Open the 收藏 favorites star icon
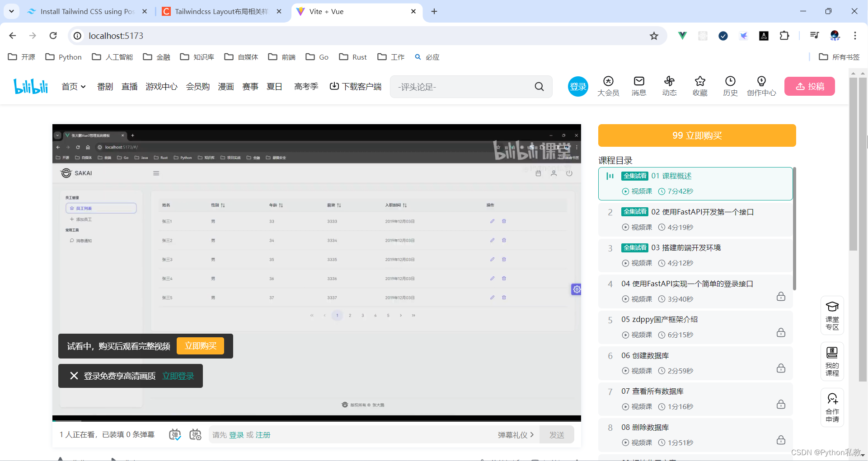 point(700,86)
